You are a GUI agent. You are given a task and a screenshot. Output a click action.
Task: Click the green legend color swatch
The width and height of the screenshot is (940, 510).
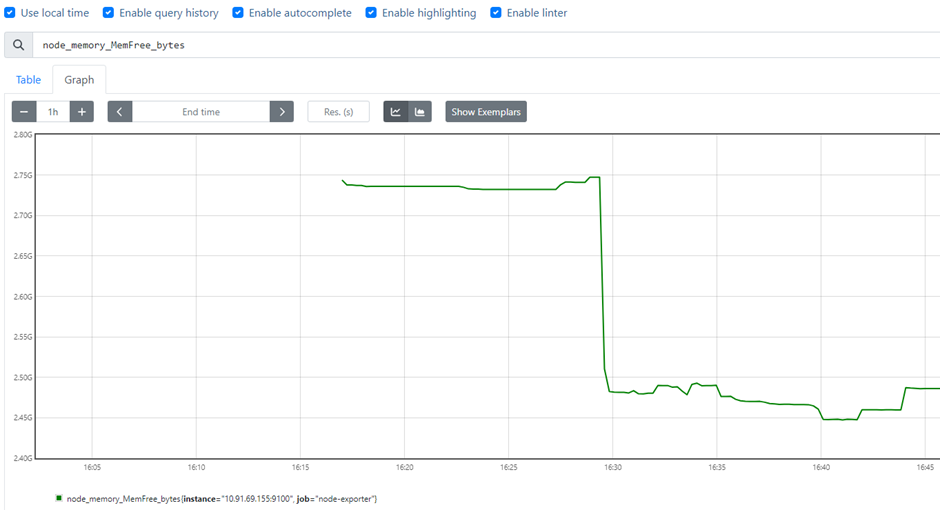coord(59,497)
